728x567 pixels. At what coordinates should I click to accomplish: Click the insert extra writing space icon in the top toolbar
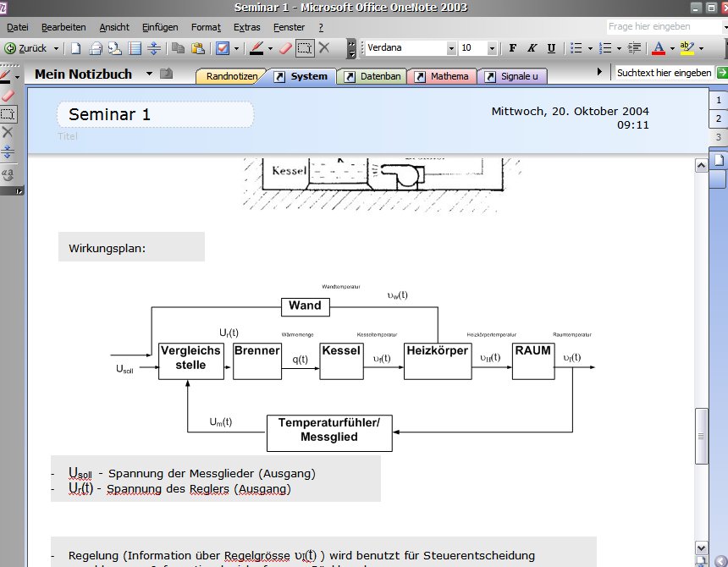[154, 48]
